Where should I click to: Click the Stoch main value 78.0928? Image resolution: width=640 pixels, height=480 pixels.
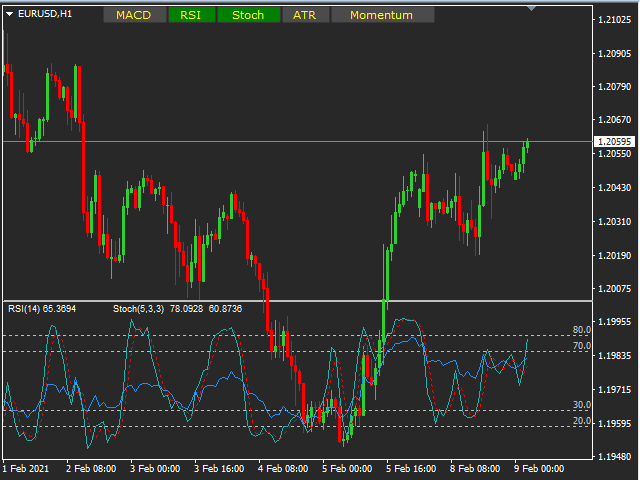pyautogui.click(x=187, y=309)
